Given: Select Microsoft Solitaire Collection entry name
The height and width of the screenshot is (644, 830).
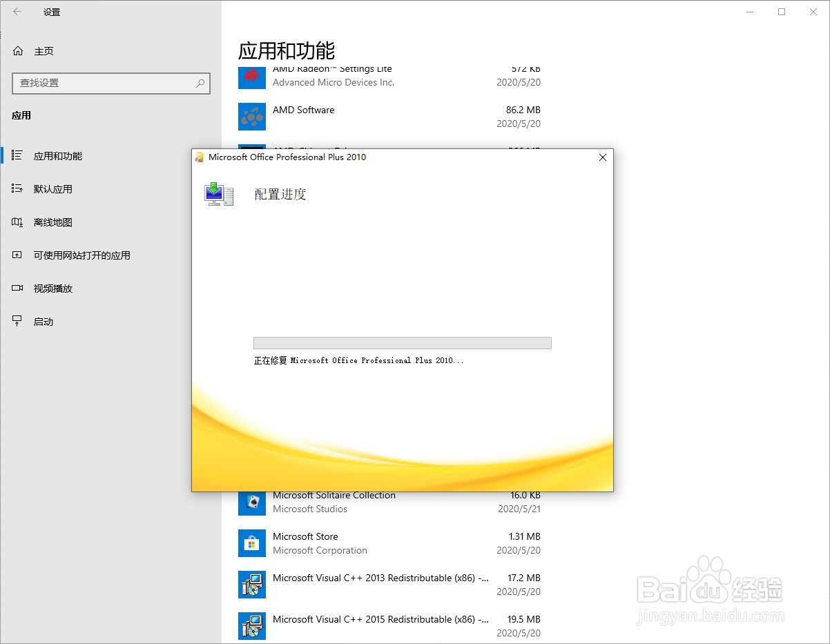Looking at the screenshot, I should tap(334, 496).
